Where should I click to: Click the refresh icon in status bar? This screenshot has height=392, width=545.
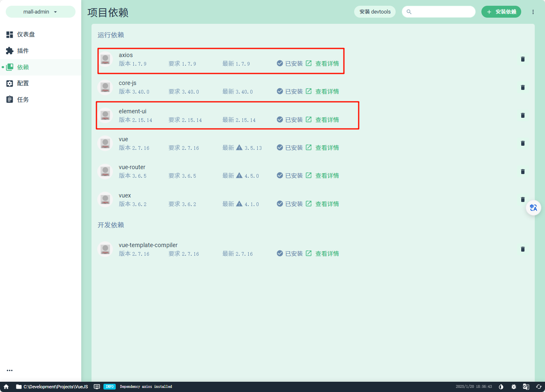pos(539,387)
